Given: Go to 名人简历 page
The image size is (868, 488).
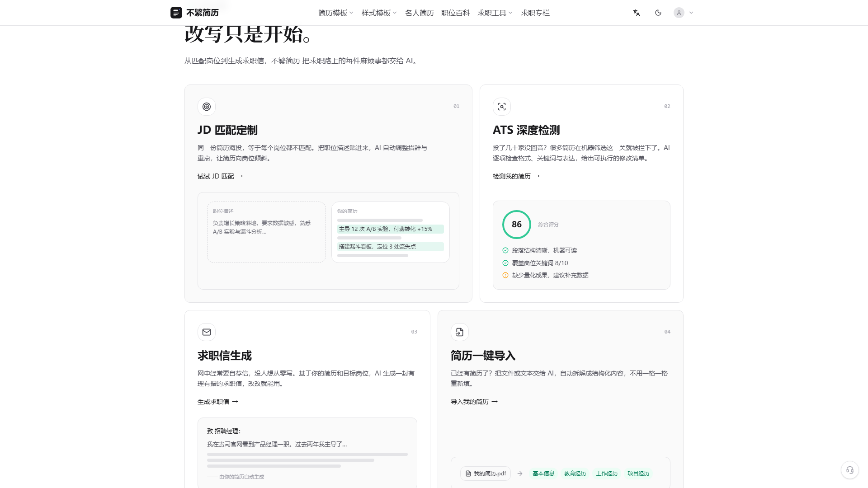Looking at the screenshot, I should (x=419, y=13).
